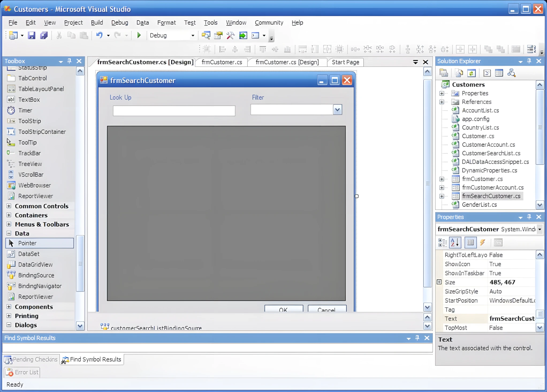Pick the Timer control in Toolbox
This screenshot has height=392, width=547.
(x=25, y=110)
